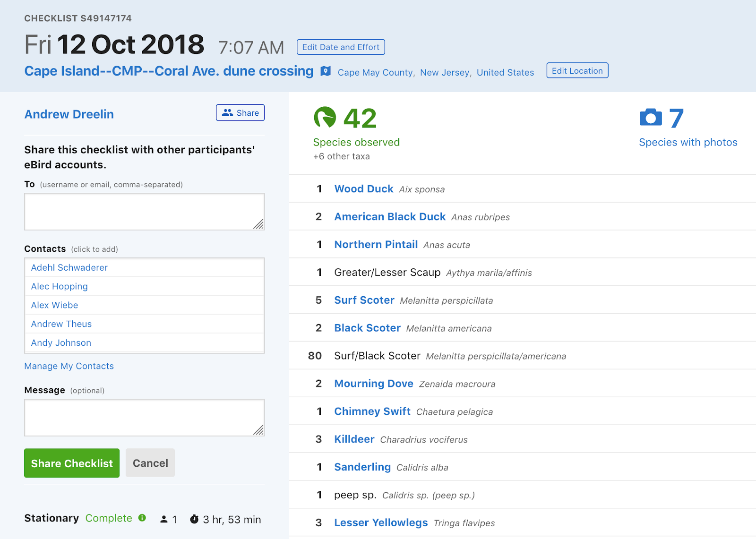The width and height of the screenshot is (756, 539).
Task: Open the Sanderling species page
Action: click(362, 467)
